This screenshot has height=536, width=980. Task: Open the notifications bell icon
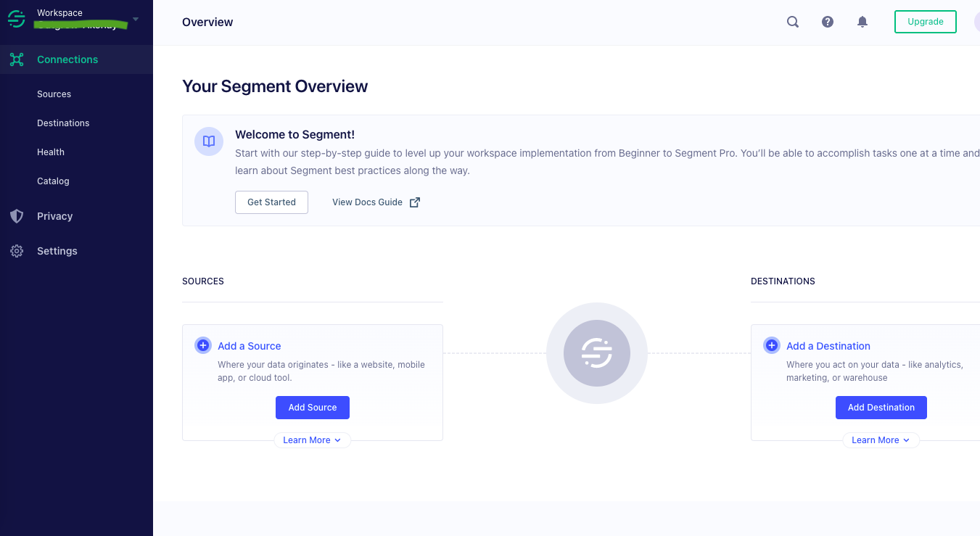(862, 22)
